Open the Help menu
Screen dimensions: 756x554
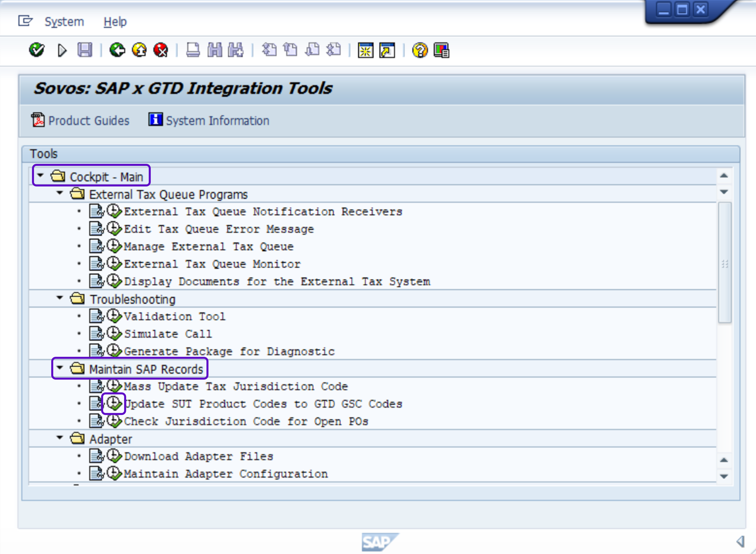[115, 22]
